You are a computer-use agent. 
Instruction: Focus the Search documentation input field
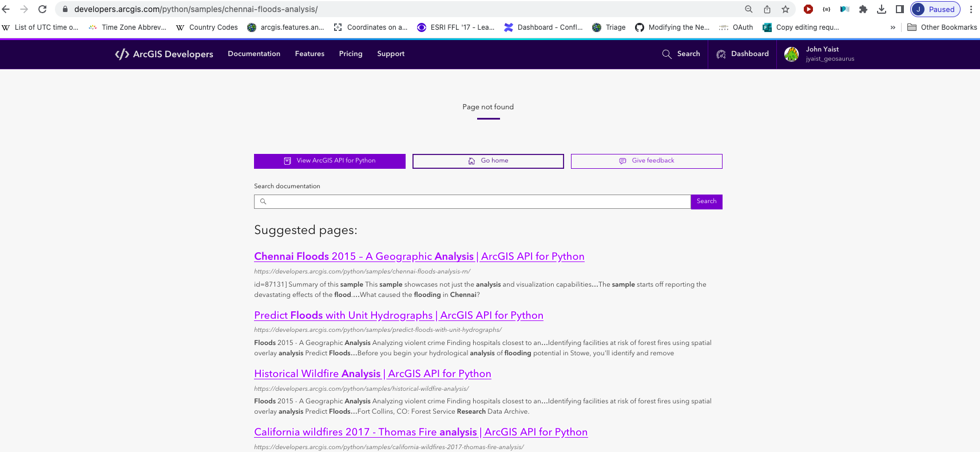(473, 202)
